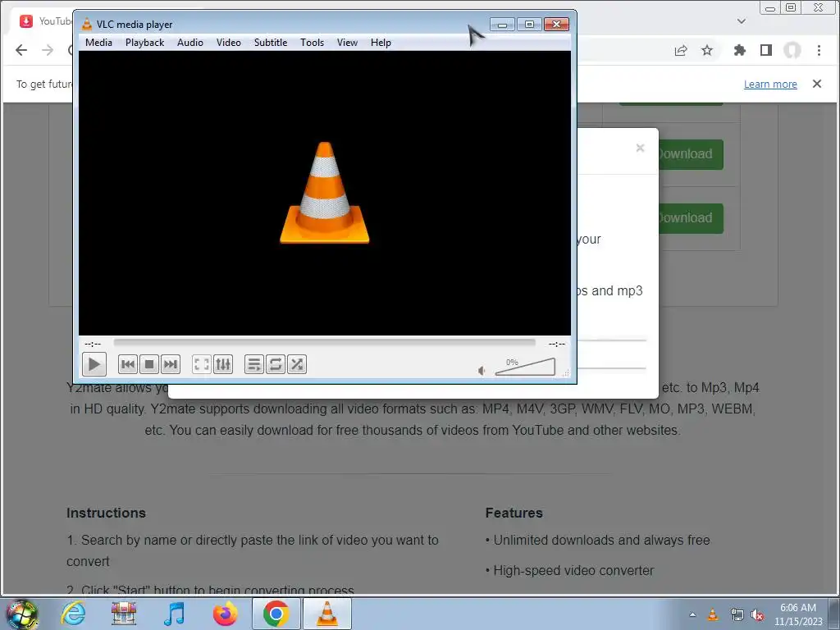The image size is (840, 630).
Task: Click the VLC cone icon in title bar
Action: pos(87,24)
